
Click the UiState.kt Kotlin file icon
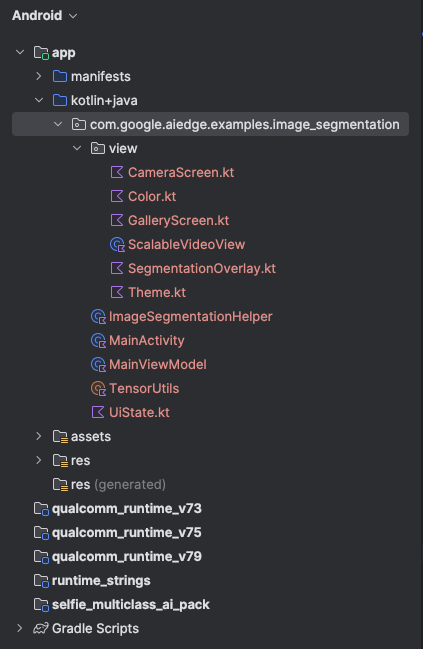click(98, 412)
